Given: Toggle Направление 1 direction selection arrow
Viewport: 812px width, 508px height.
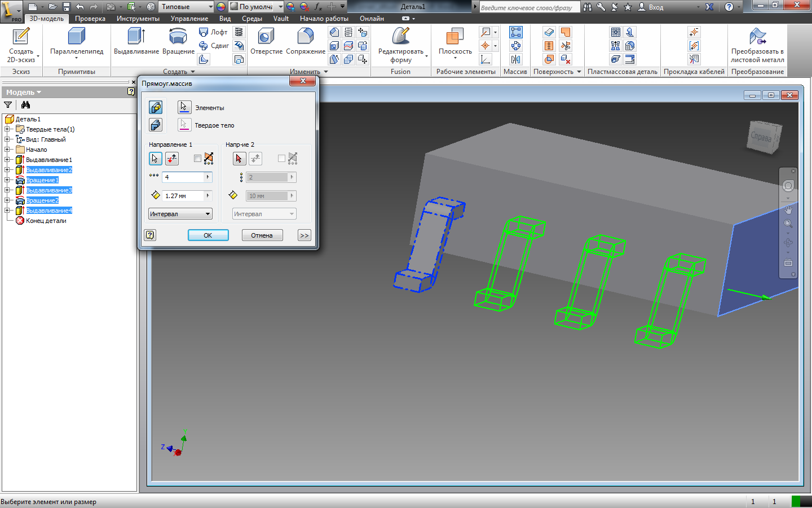Looking at the screenshot, I should point(155,159).
